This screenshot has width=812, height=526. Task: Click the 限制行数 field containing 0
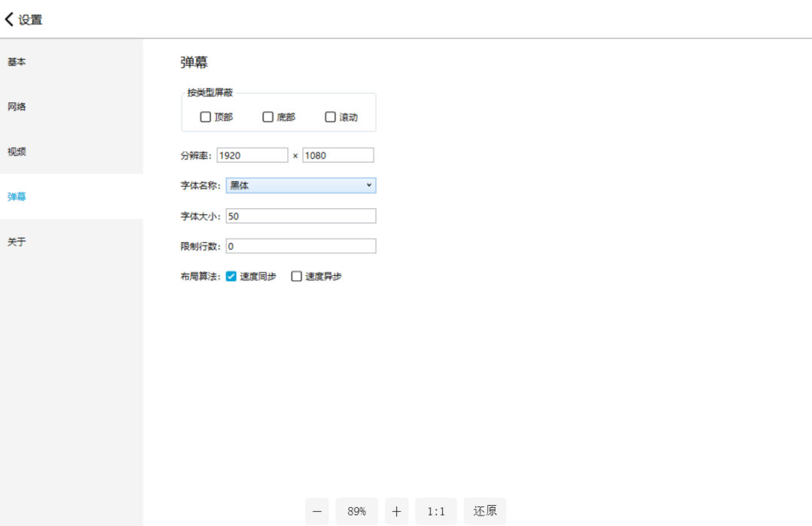click(301, 246)
